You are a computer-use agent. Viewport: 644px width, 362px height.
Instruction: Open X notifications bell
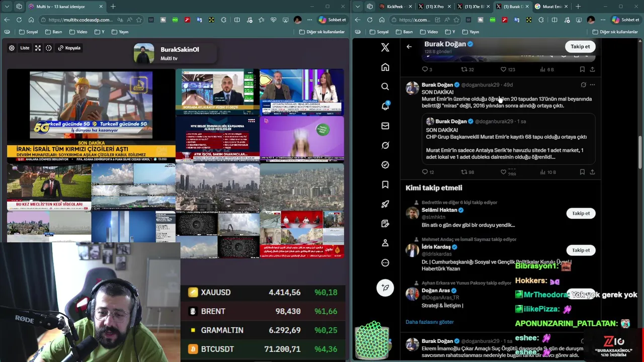pyautogui.click(x=385, y=106)
